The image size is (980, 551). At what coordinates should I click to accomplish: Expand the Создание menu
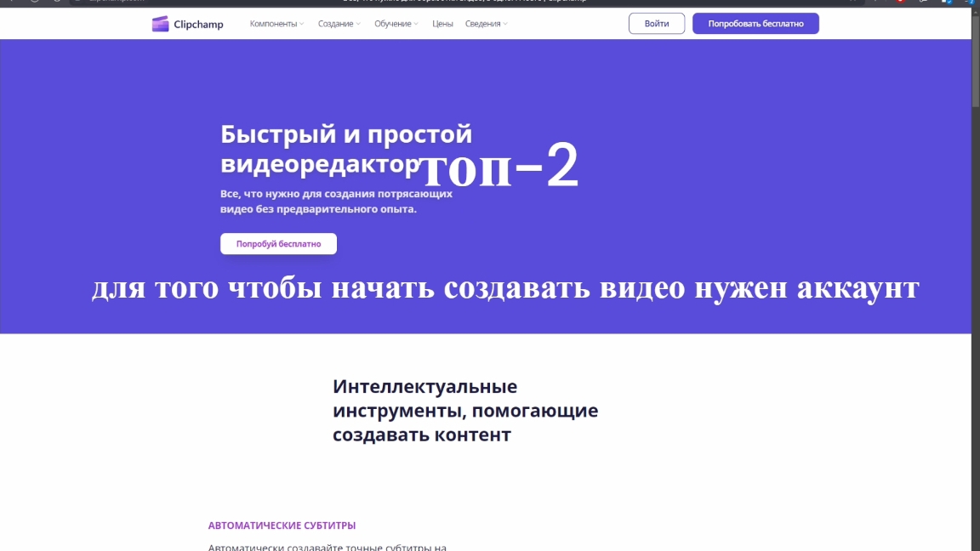tap(339, 24)
